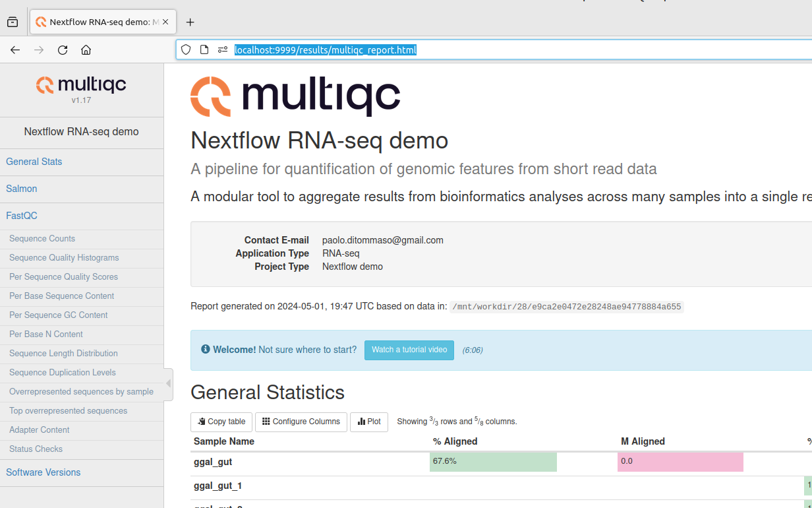Go to browser home via house icon

pos(86,50)
